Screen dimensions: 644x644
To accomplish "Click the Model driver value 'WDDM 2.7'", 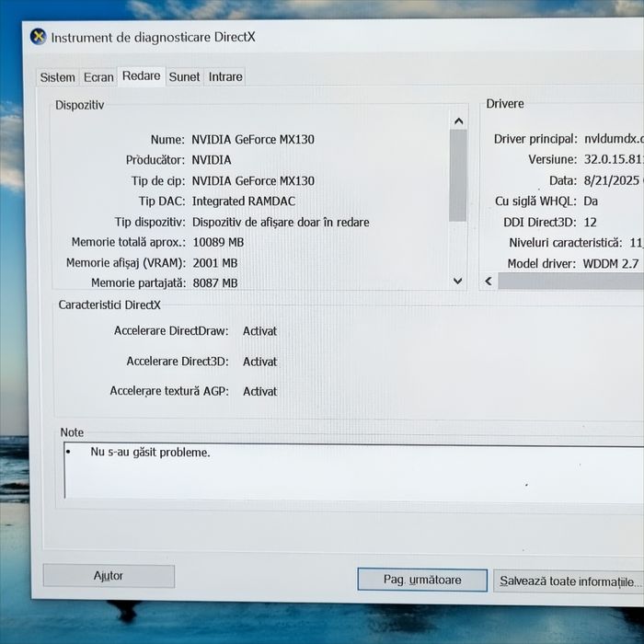I will (611, 264).
